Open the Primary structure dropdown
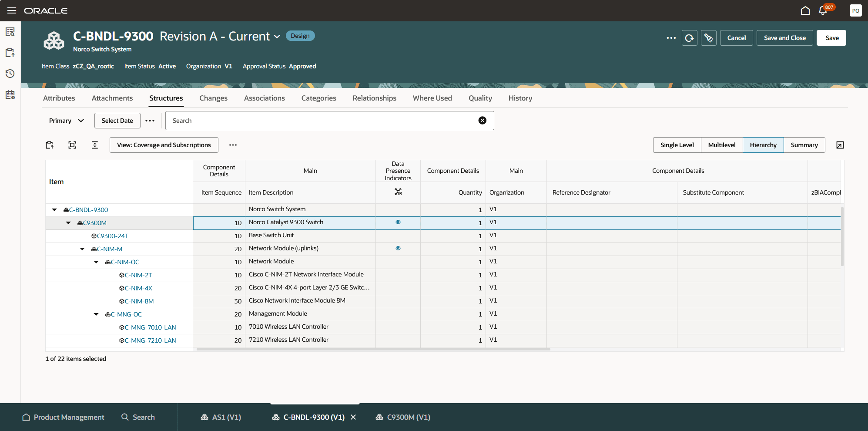Screen dimensions: 868x431 coord(66,121)
